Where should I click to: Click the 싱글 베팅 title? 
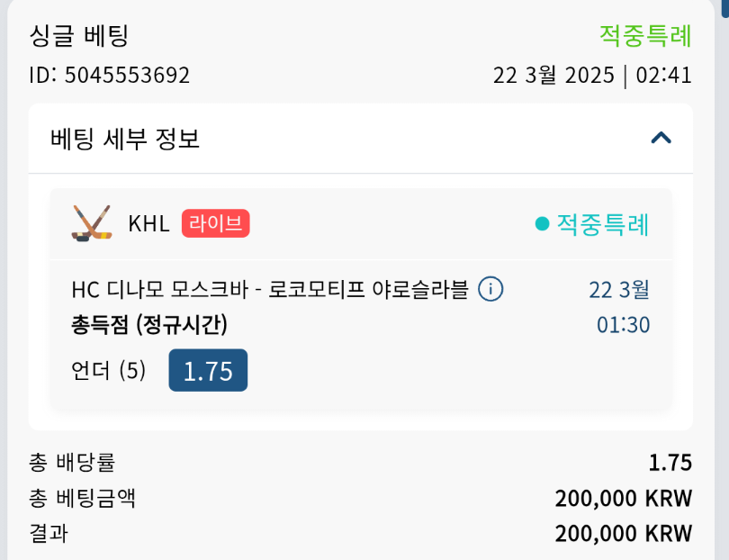pyautogui.click(x=79, y=36)
